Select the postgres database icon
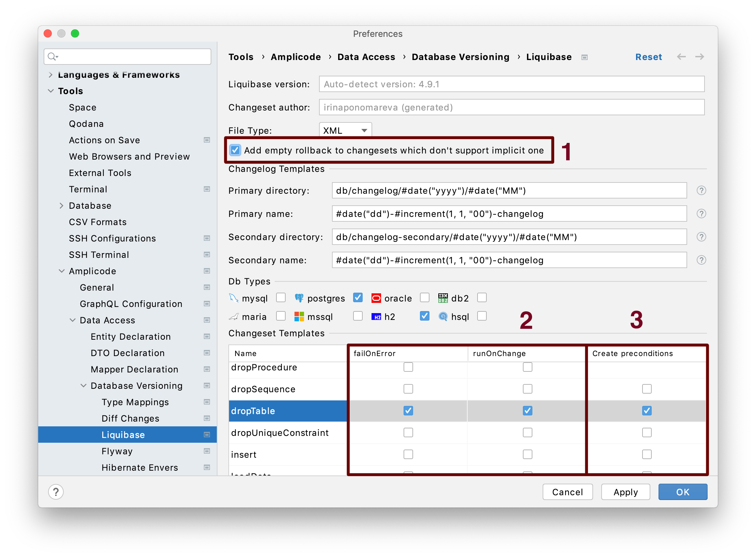This screenshot has height=558, width=756. [300, 298]
